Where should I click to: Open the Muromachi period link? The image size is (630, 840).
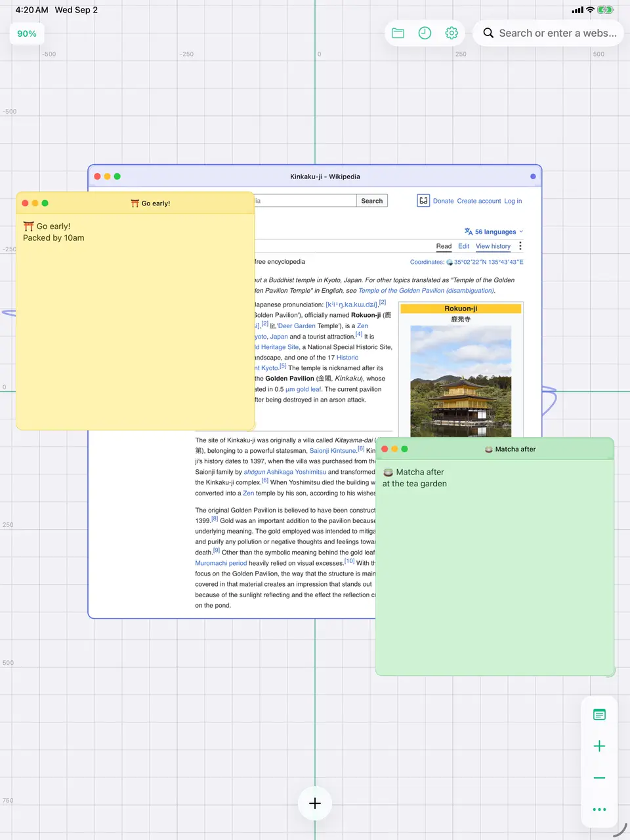click(221, 563)
